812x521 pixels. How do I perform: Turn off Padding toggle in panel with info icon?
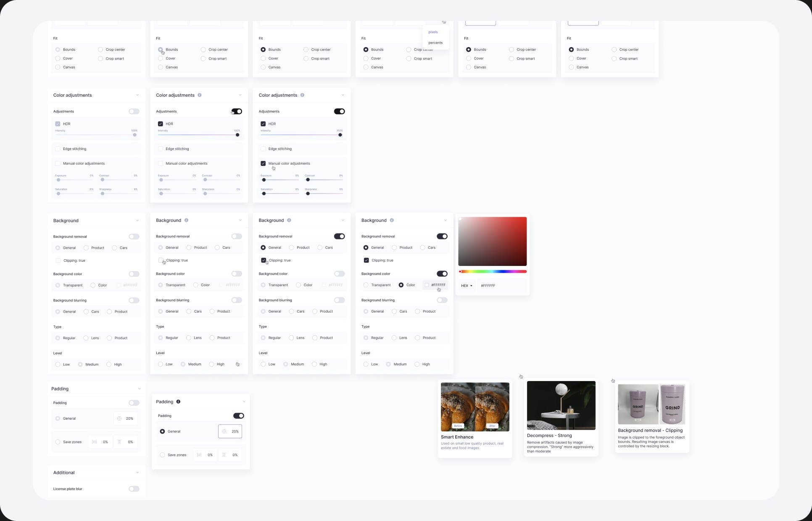click(239, 416)
